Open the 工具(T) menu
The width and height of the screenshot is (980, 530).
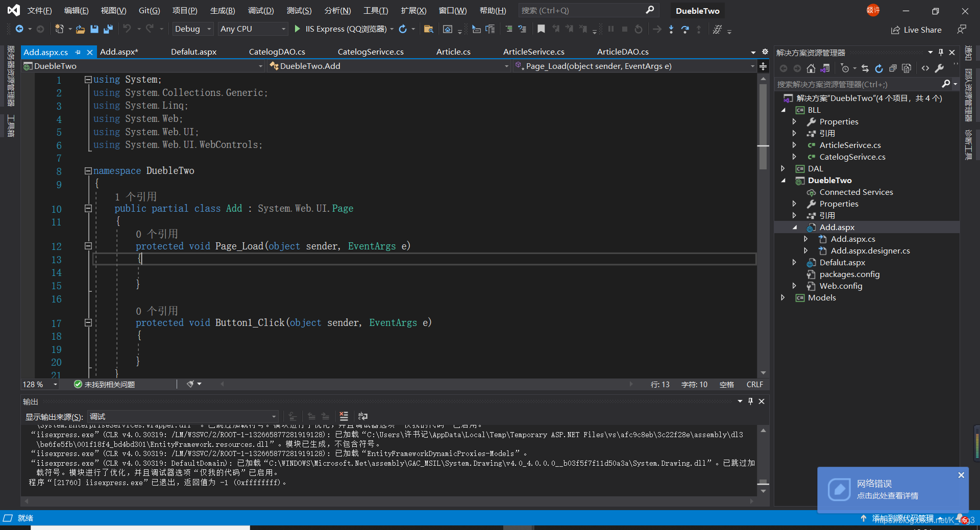click(x=376, y=11)
